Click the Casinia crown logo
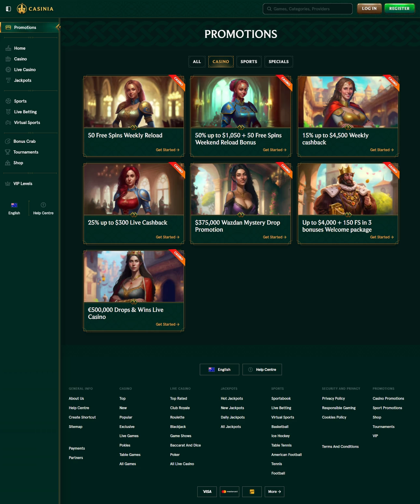The width and height of the screenshot is (420, 504). (22, 9)
